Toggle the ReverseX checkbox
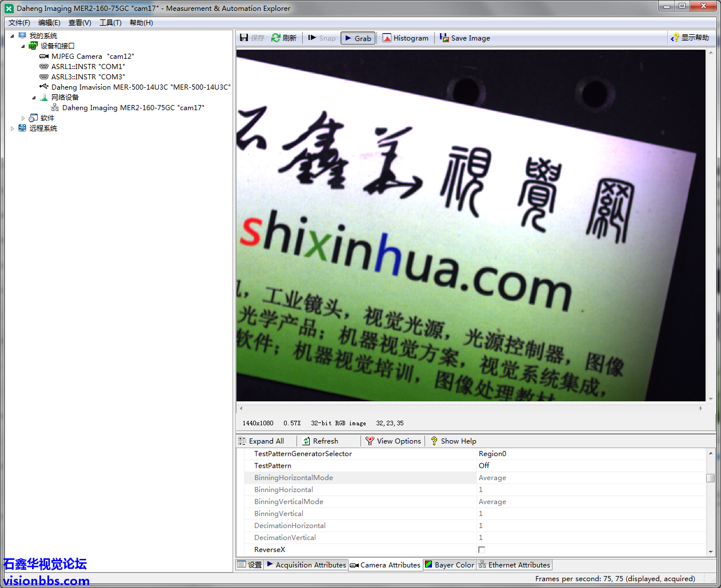The width and height of the screenshot is (721, 588). click(482, 550)
